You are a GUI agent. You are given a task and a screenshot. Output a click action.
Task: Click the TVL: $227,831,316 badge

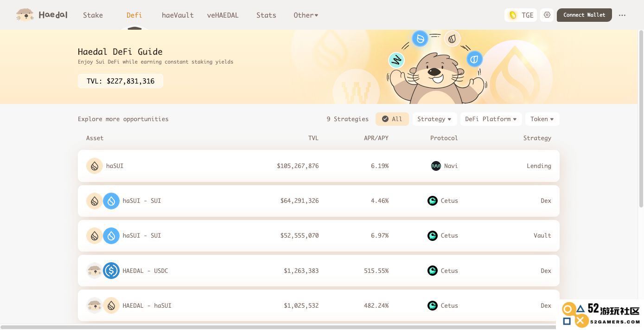tap(121, 81)
